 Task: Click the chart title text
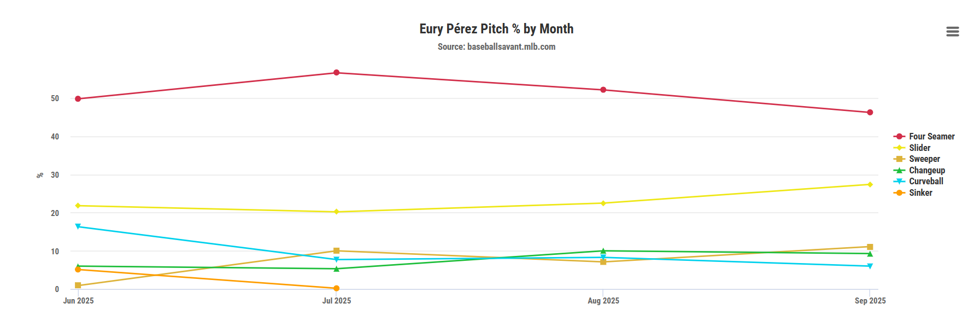(496, 29)
